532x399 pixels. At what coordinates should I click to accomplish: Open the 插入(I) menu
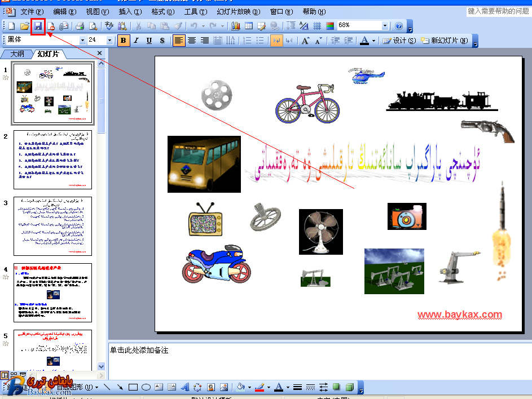click(x=130, y=12)
